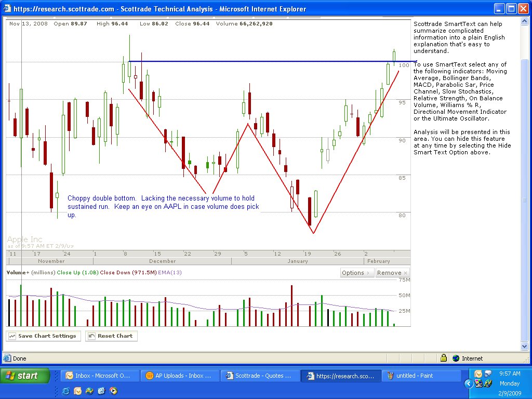Click the 'Close 96.44' value
Viewport: 532px width, 399px height.
[192, 23]
